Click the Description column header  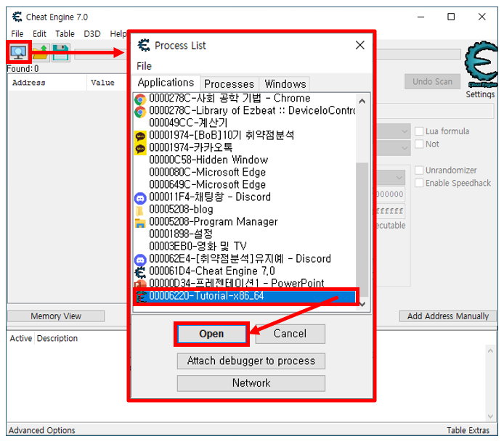[x=57, y=338]
